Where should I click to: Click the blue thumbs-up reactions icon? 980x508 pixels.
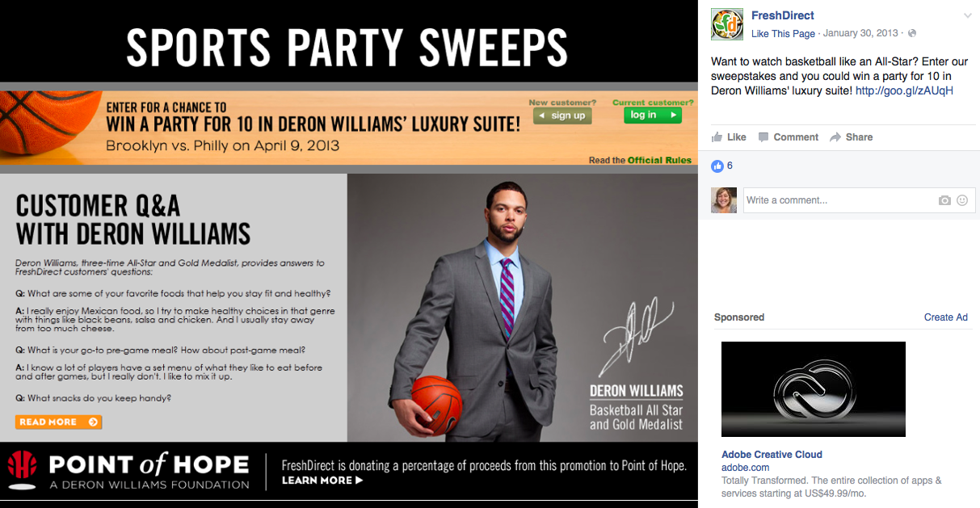point(717,166)
